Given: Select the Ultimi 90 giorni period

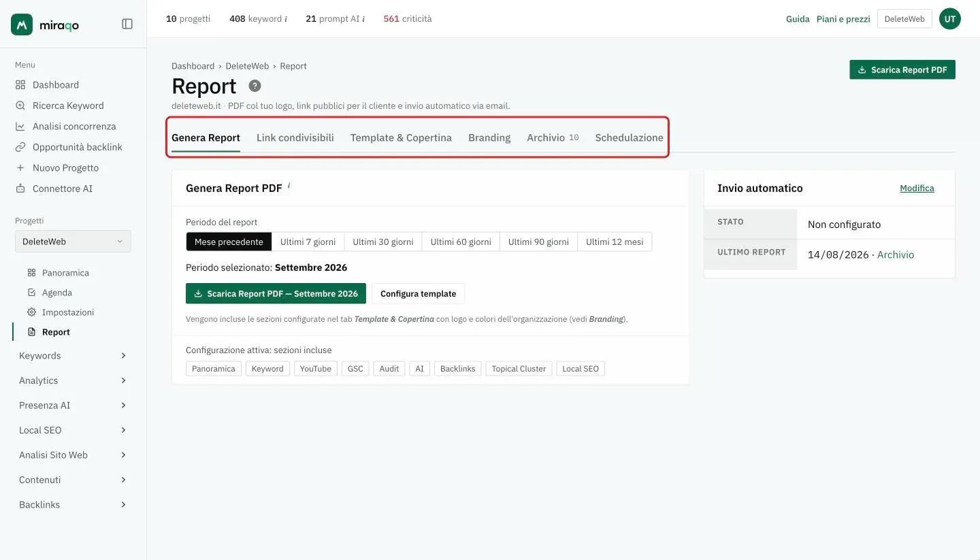Looking at the screenshot, I should (538, 242).
